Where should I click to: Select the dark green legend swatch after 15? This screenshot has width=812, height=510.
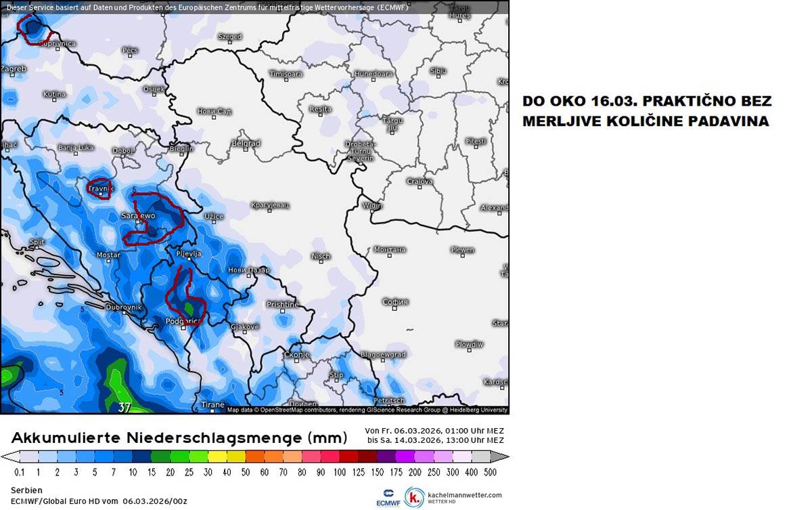[x=160, y=456]
